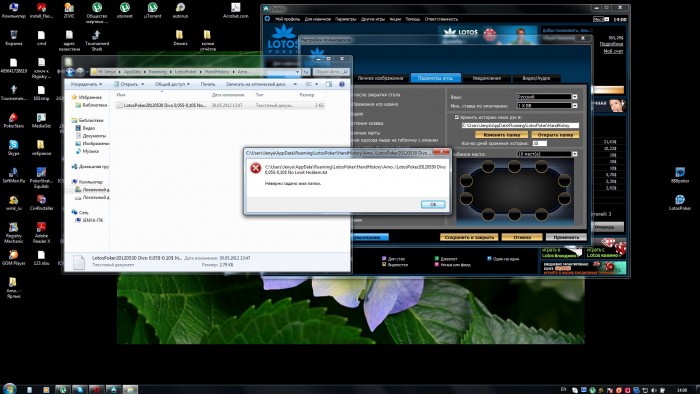Screen dimensions: 700x394
Task: Open the install_flash desktop icon
Action: point(41,10)
